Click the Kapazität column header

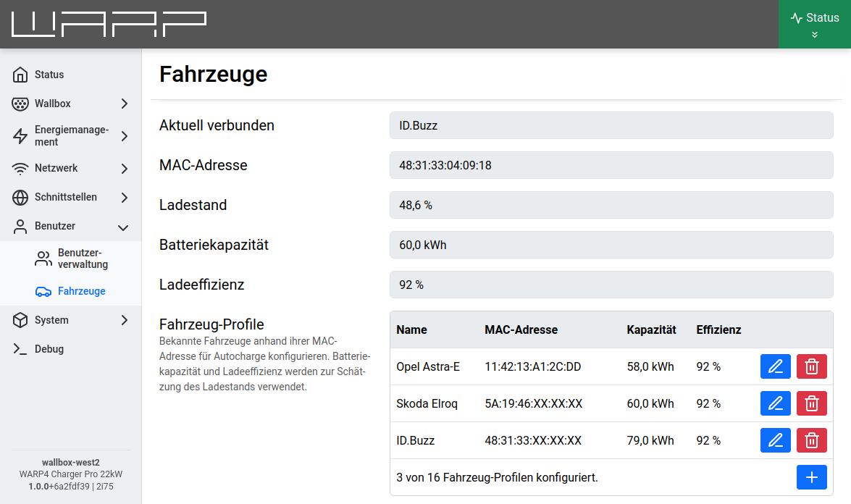(x=651, y=330)
